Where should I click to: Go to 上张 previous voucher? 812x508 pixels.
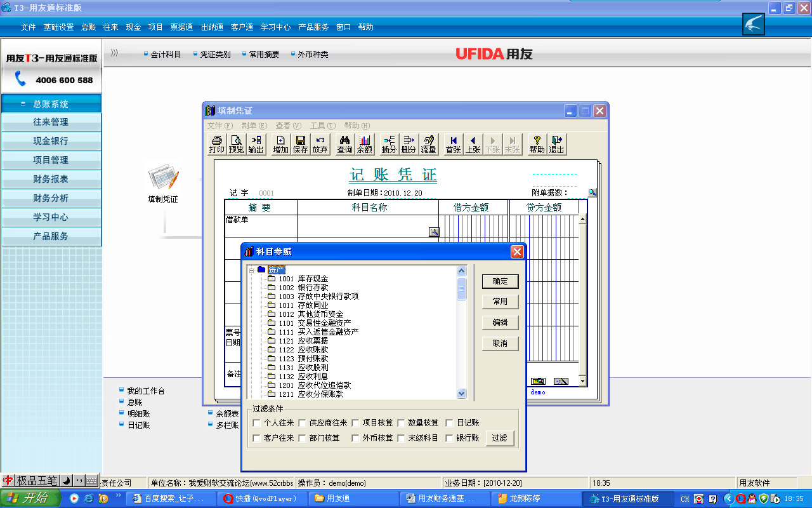point(473,144)
